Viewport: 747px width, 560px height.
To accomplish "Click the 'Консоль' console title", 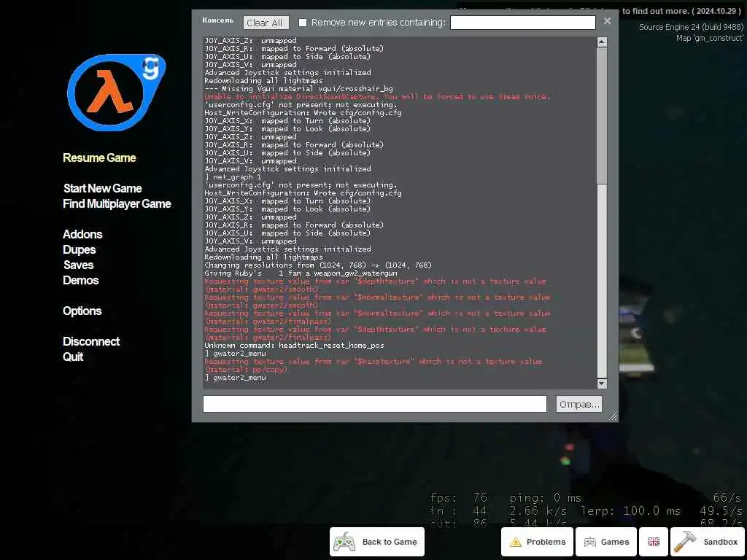I will coord(217,20).
